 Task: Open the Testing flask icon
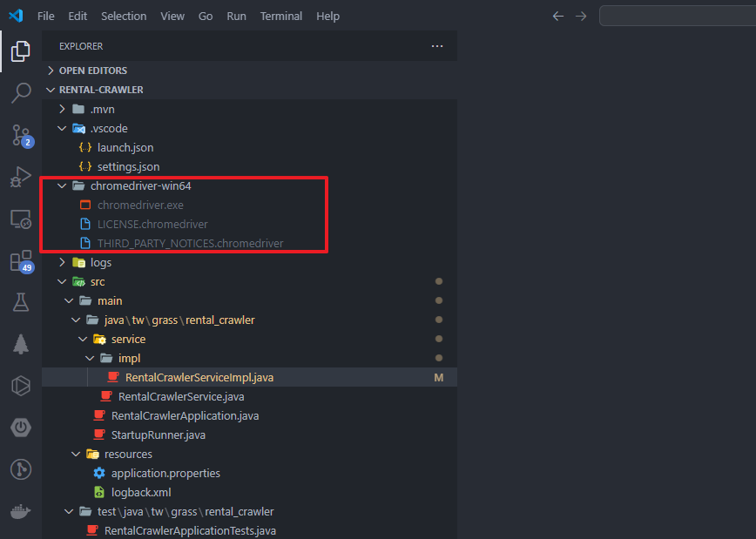click(x=21, y=302)
